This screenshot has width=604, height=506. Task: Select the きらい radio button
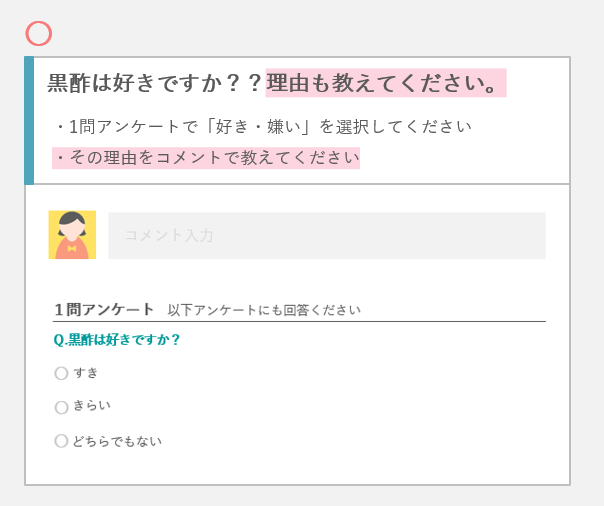point(61,407)
